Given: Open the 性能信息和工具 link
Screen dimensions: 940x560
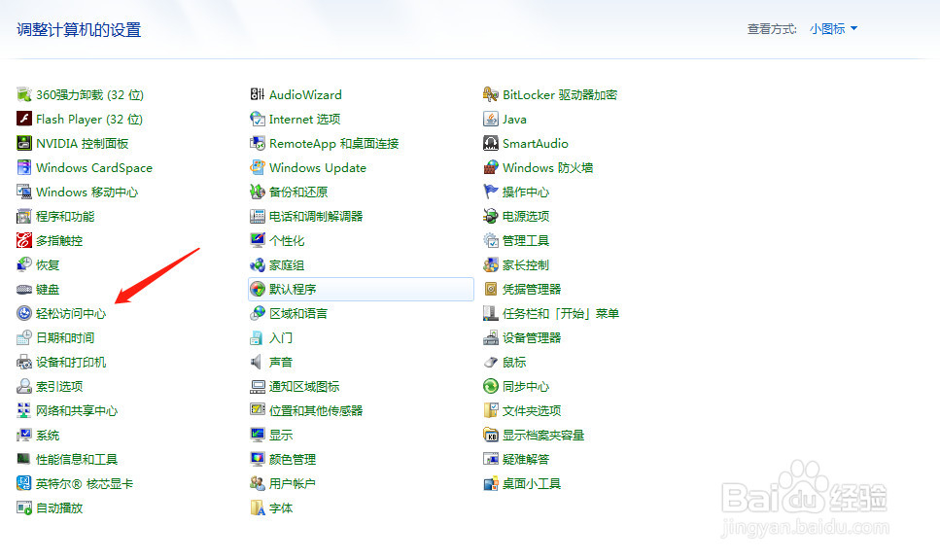Looking at the screenshot, I should (x=77, y=460).
